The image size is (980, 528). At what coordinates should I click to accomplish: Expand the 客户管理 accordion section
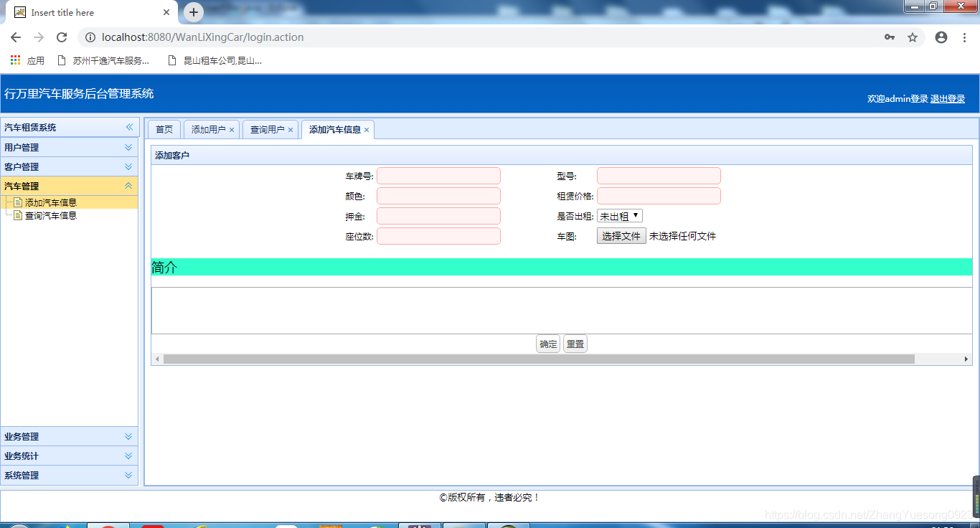coord(70,166)
